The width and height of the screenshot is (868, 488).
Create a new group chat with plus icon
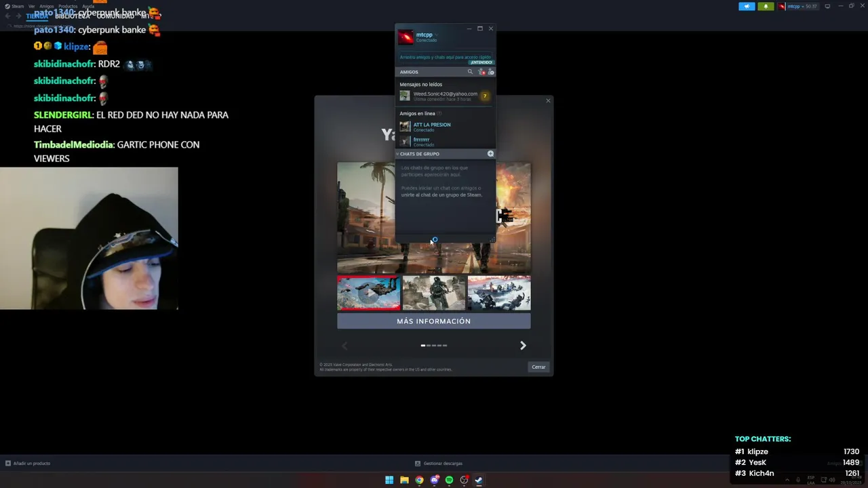click(x=490, y=154)
